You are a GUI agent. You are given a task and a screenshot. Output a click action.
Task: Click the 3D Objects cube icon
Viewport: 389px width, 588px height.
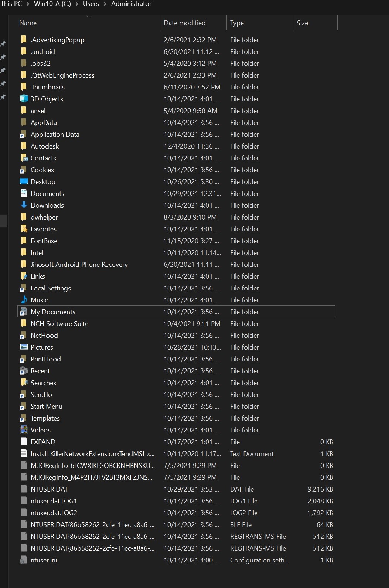tap(24, 99)
